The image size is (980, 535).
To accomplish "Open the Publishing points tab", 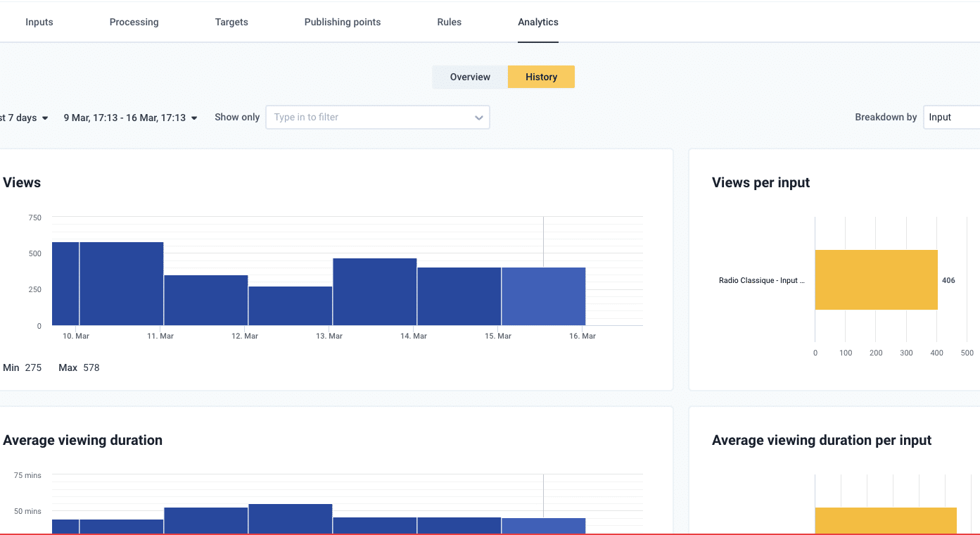I will coord(343,22).
